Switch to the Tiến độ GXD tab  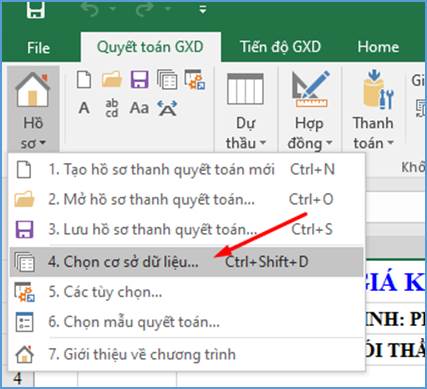click(x=280, y=47)
